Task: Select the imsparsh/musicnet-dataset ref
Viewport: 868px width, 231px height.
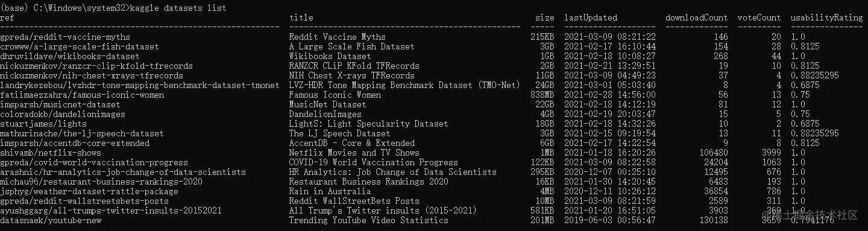Action: click(60, 104)
